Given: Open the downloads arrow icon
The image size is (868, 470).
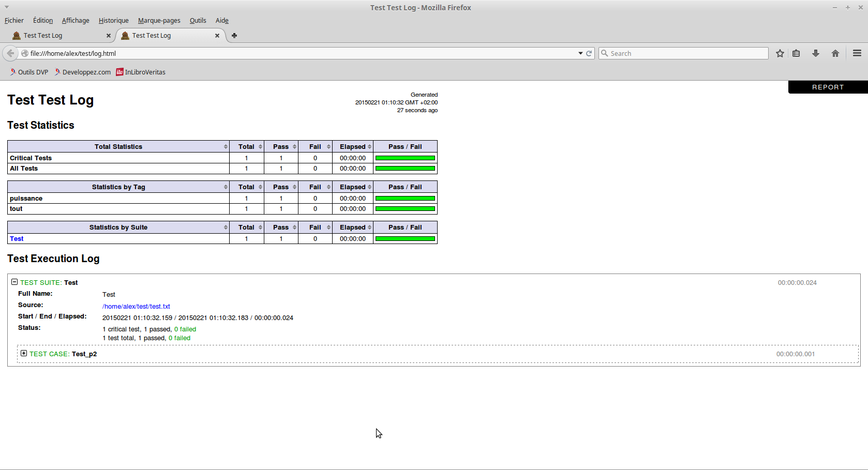Looking at the screenshot, I should pyautogui.click(x=816, y=53).
